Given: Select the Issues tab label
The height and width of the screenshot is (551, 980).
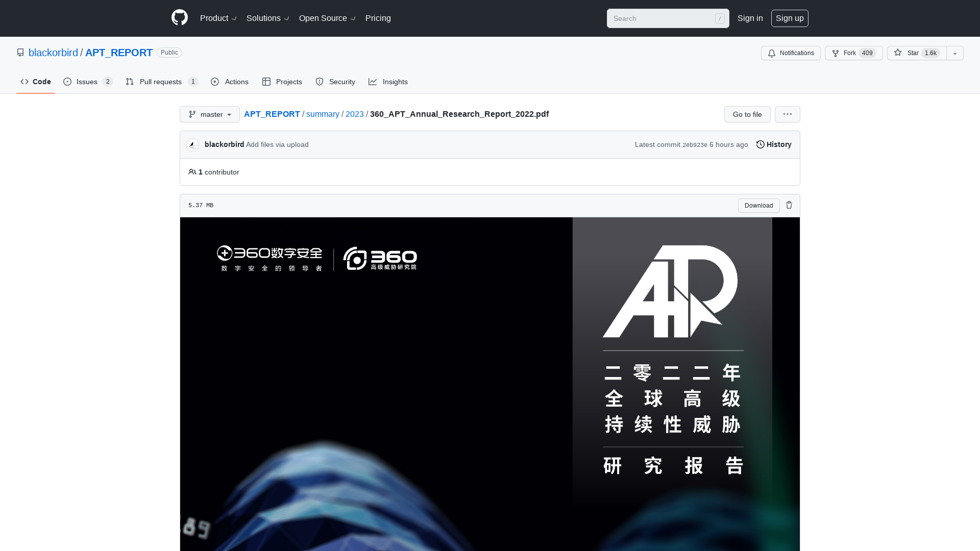Looking at the screenshot, I should click(86, 82).
